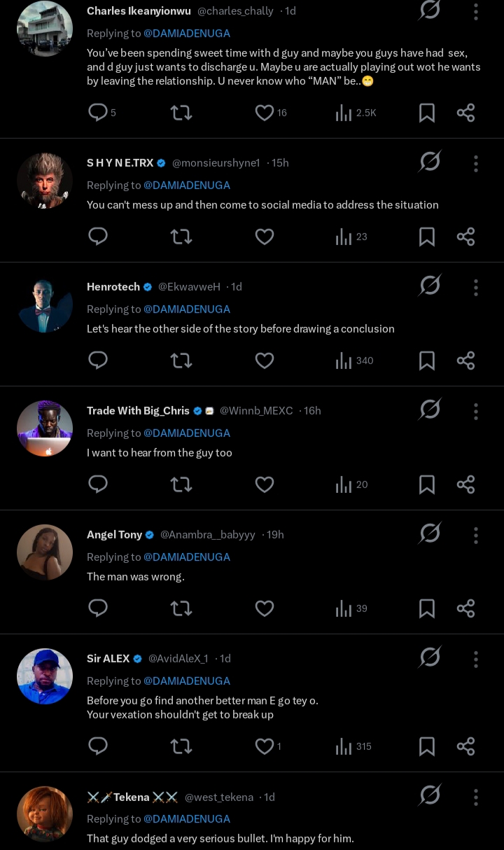The width and height of the screenshot is (504, 850).
Task: Open the @charles_chally profile handle
Action: coord(235,11)
